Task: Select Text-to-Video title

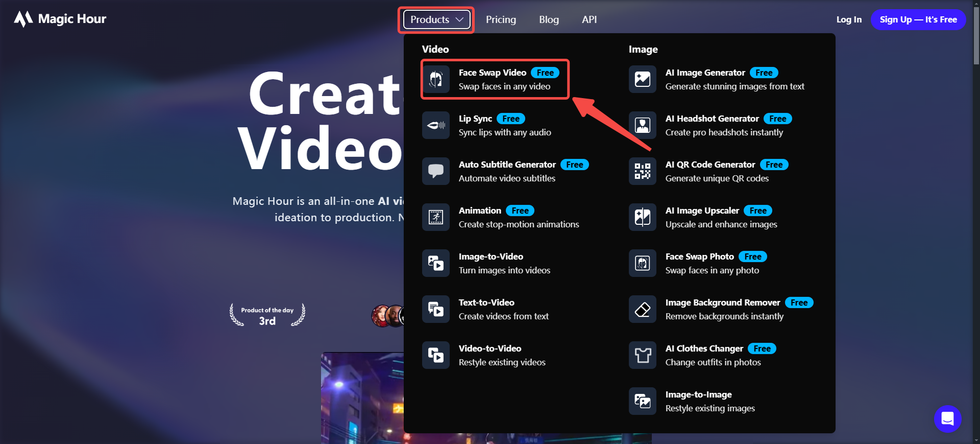Action: (x=486, y=302)
